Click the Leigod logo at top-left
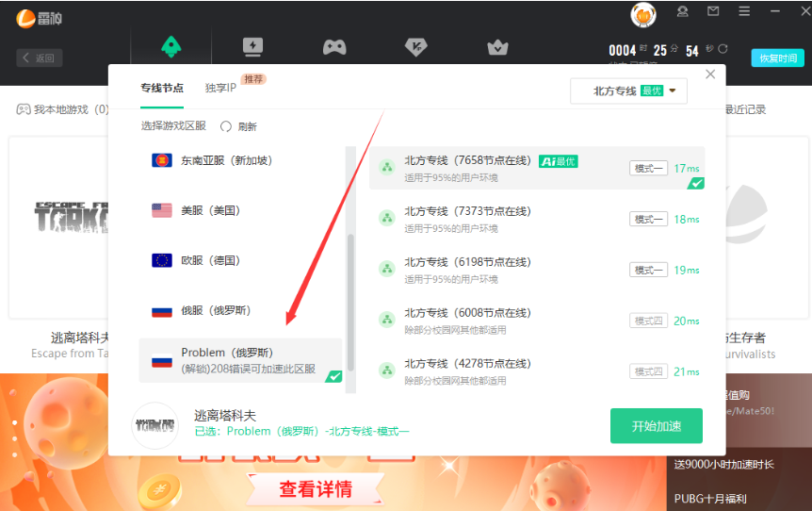Screen dimensions: 812x511 40,19
